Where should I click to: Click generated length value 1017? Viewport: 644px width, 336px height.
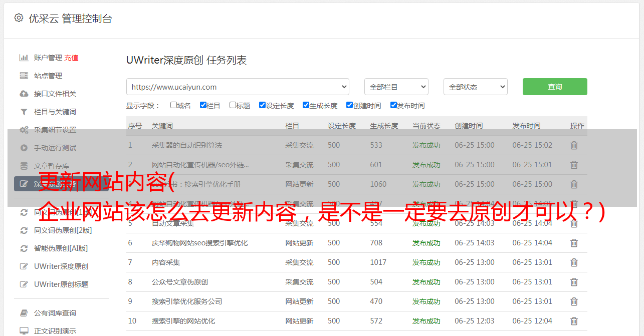(x=378, y=262)
